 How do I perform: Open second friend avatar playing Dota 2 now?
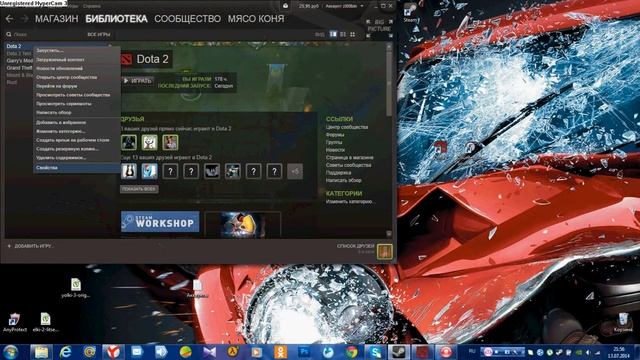tap(149, 142)
